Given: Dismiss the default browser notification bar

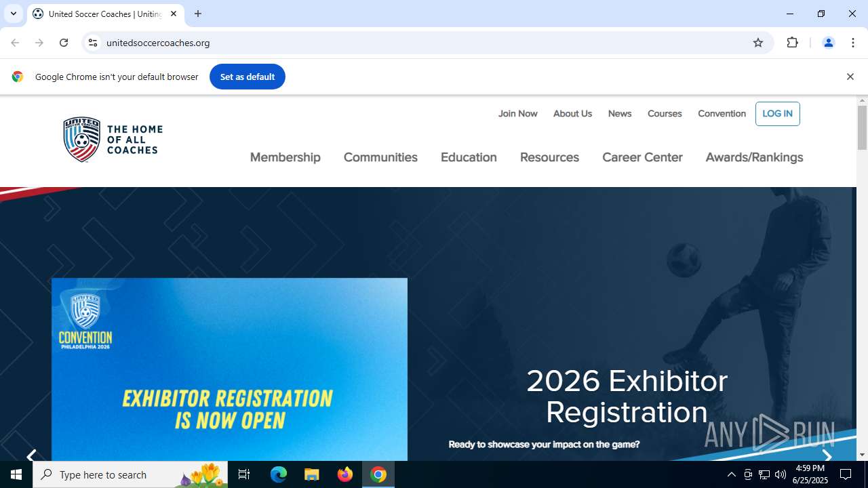Looking at the screenshot, I should click(x=850, y=77).
